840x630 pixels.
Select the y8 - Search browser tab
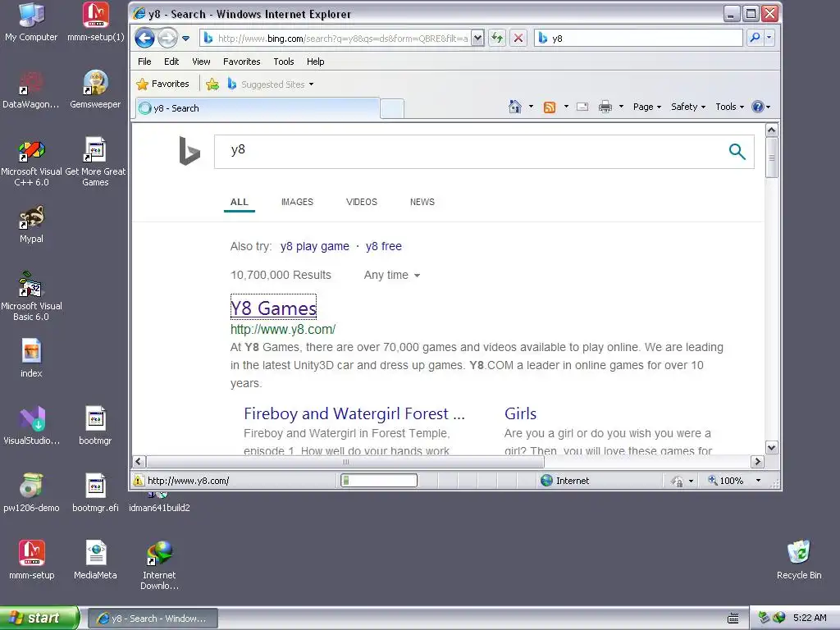258,108
